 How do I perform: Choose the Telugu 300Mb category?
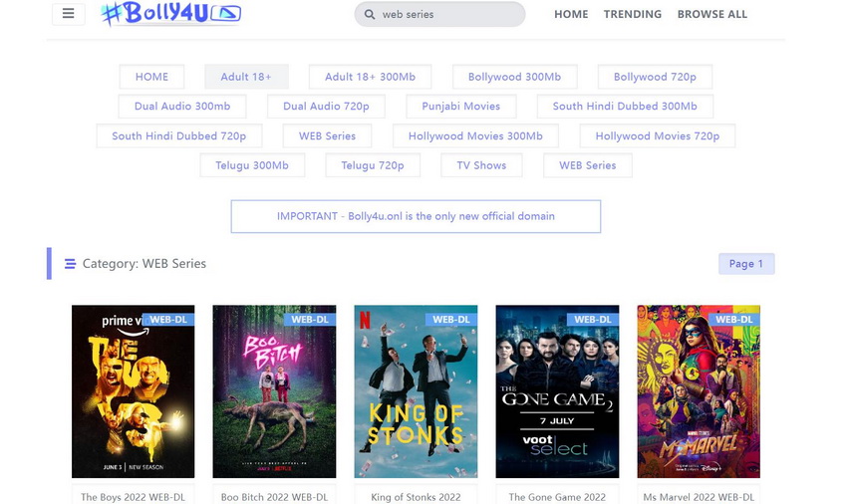tap(252, 165)
